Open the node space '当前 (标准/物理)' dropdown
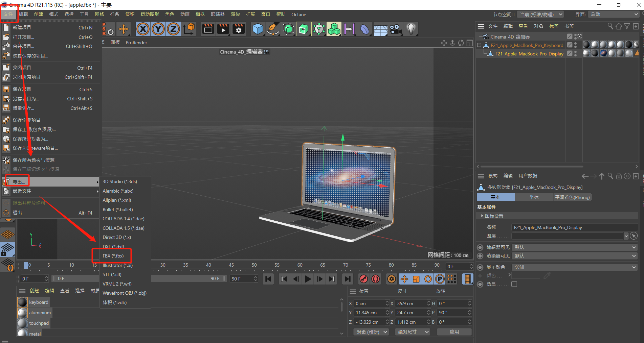The width and height of the screenshot is (644, 343). tap(540, 14)
